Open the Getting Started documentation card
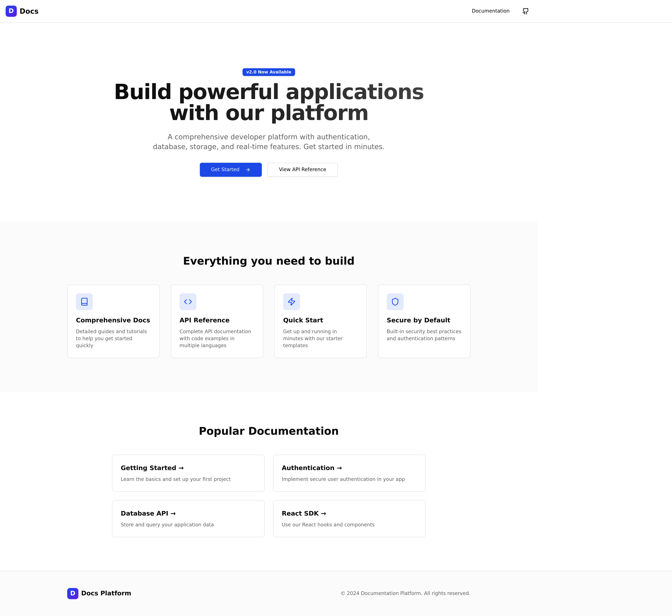This screenshot has width=672, height=616. click(x=188, y=473)
